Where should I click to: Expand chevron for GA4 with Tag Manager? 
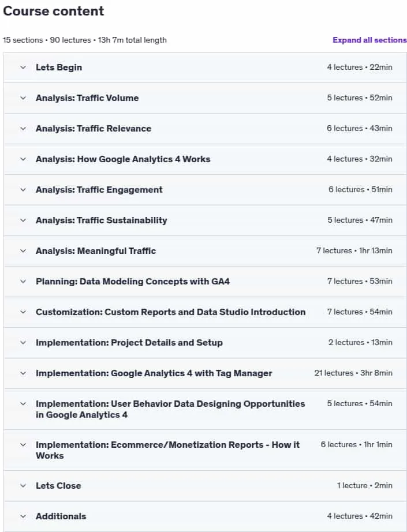[x=23, y=373]
